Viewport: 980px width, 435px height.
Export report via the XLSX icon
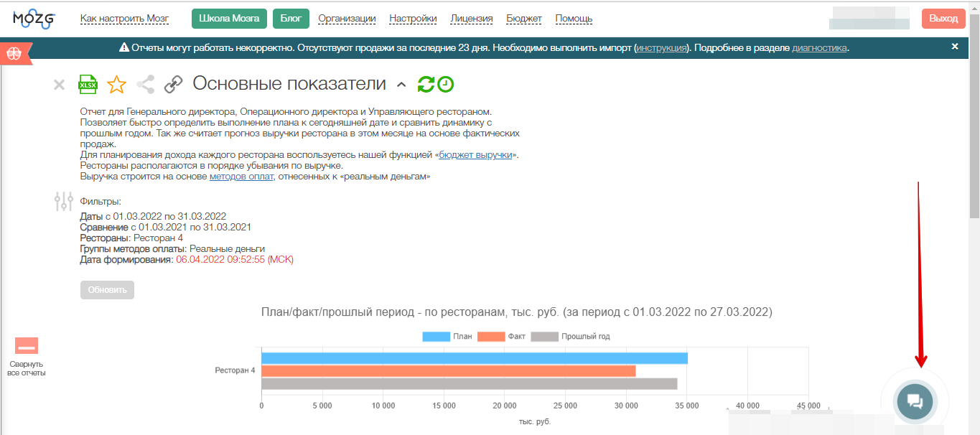coord(88,85)
